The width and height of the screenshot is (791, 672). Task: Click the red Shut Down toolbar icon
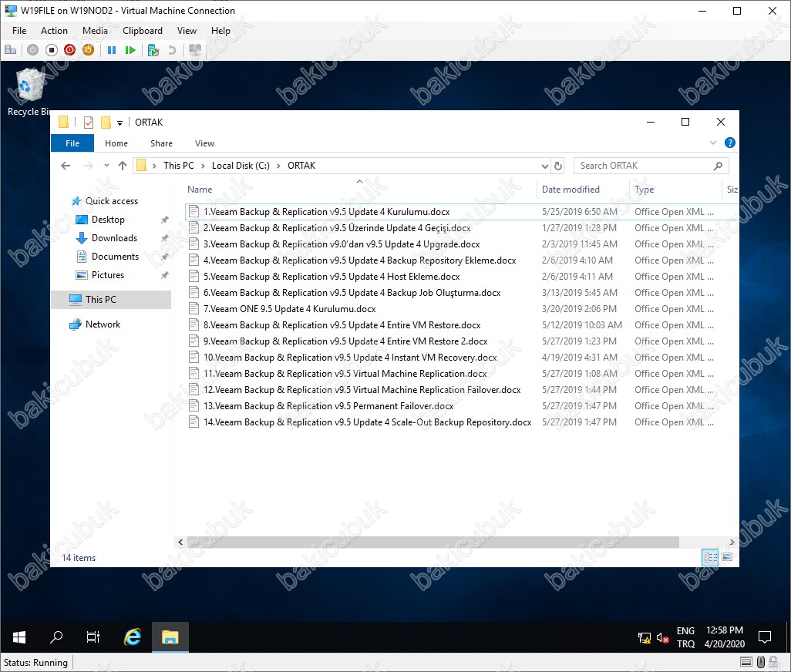pos(69,50)
